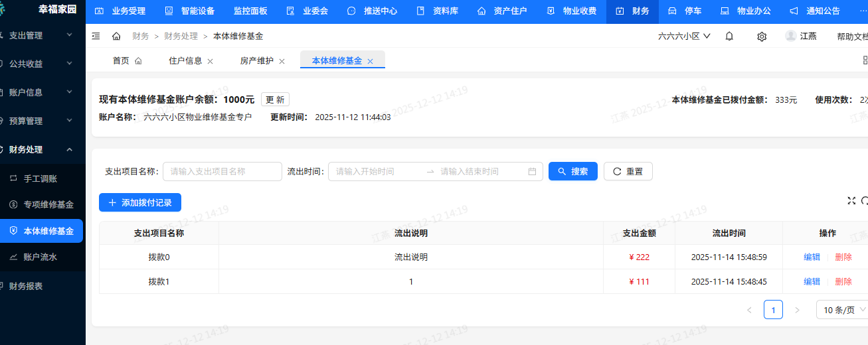Select 财务 in the top navigation
Screen dimensions: 868x345
[x=633, y=11]
